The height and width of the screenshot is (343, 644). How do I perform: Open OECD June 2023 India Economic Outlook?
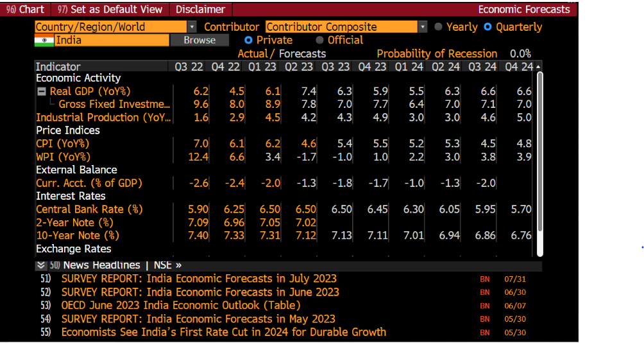click(181, 306)
